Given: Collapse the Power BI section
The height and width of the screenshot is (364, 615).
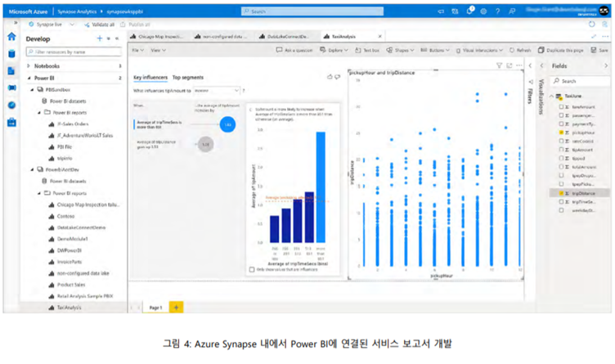Looking at the screenshot, I should pyautogui.click(x=29, y=78).
